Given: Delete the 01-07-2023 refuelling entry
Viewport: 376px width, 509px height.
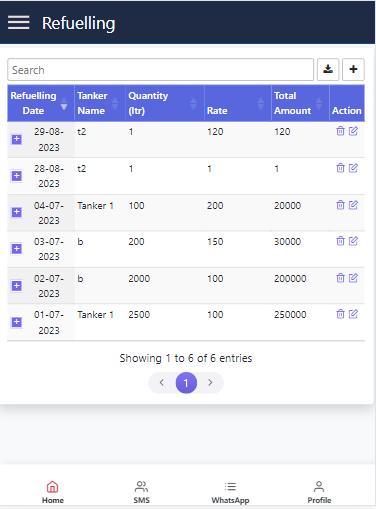Looking at the screenshot, I should tap(340, 314).
